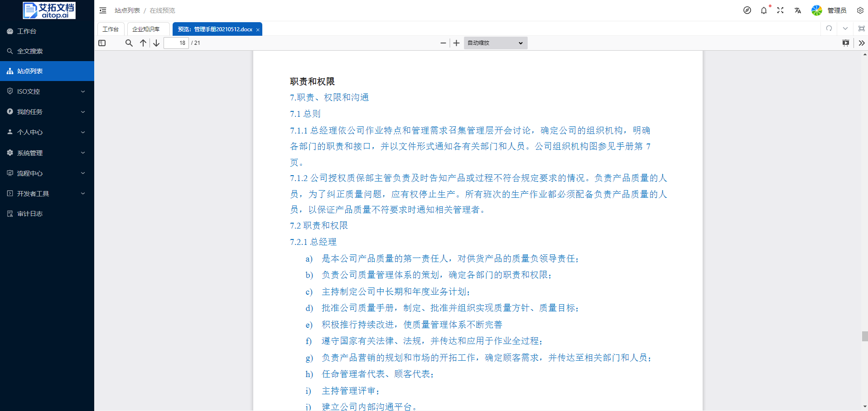Go to previous page with up arrow
This screenshot has width=868, height=411.
pos(143,43)
